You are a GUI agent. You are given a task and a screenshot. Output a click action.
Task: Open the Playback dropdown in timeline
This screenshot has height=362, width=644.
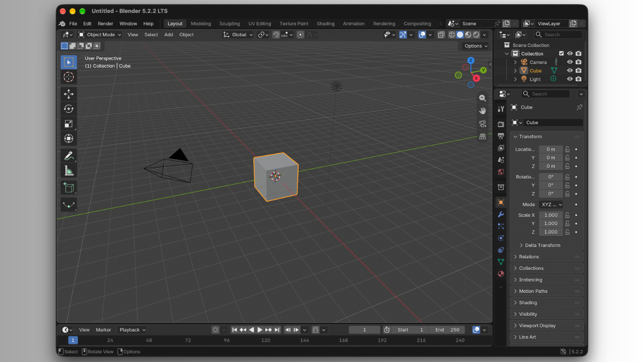point(132,330)
